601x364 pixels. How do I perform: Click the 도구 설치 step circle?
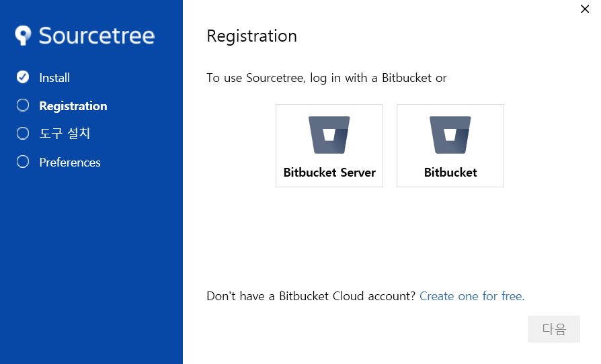pos(23,133)
